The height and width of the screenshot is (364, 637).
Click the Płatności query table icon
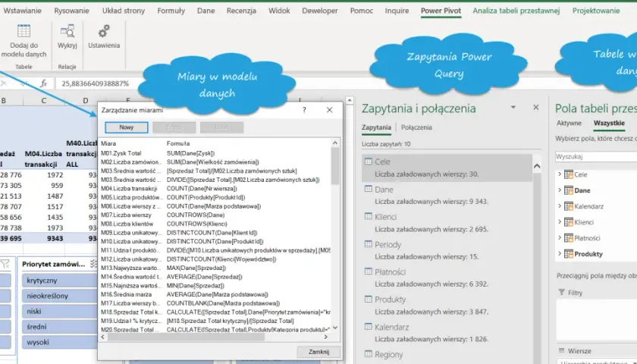(368, 271)
